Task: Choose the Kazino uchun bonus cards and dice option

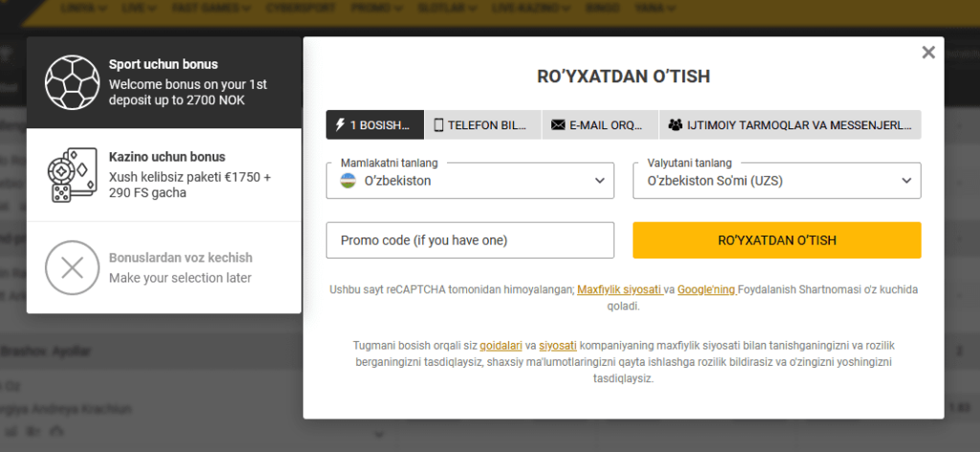Action: (x=164, y=175)
